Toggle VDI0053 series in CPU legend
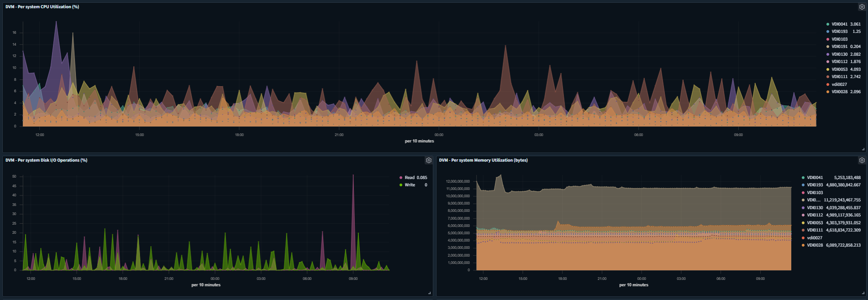The width and height of the screenshot is (868, 300). (x=839, y=69)
